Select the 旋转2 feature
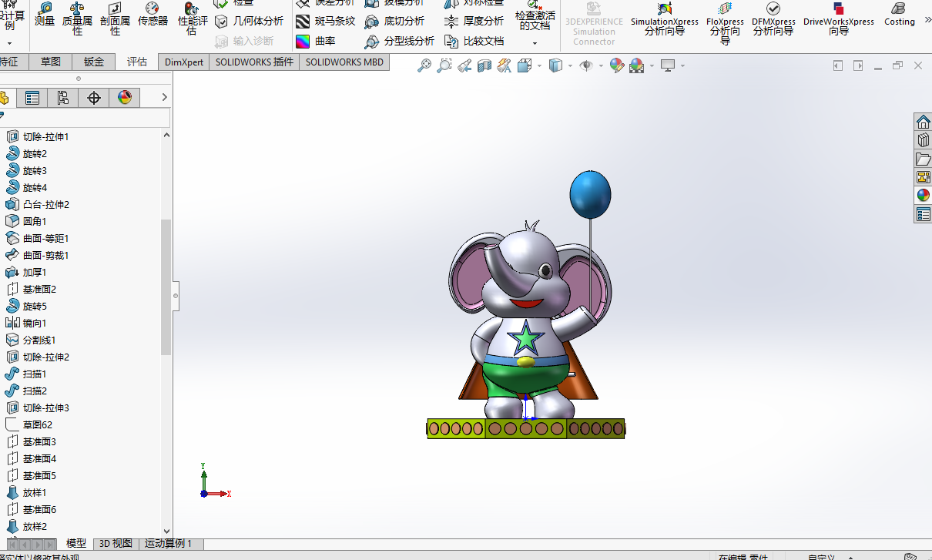The height and width of the screenshot is (560, 932). 27,153
